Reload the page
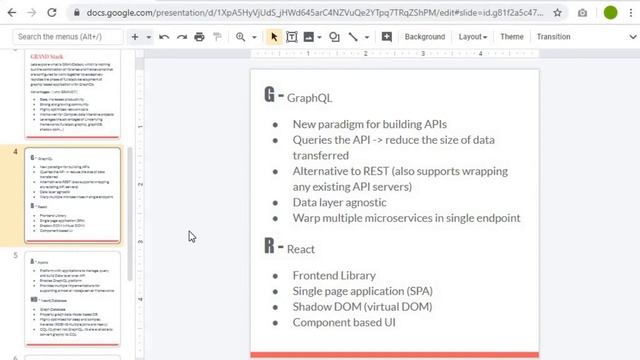 [52, 13]
